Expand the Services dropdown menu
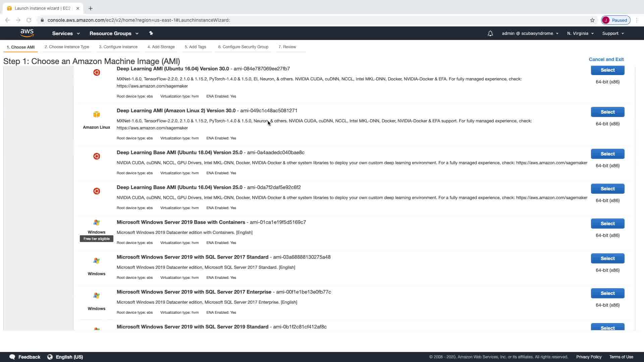Screen dimensions: 644x362 coord(66,34)
